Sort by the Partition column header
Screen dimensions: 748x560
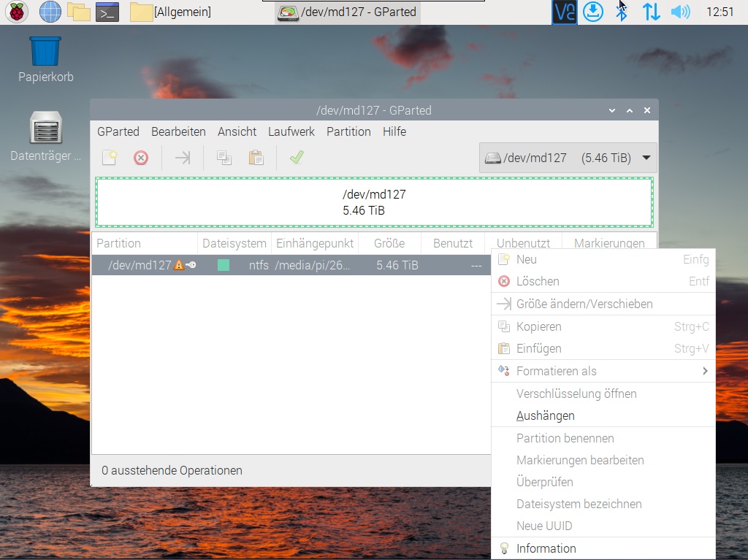145,243
